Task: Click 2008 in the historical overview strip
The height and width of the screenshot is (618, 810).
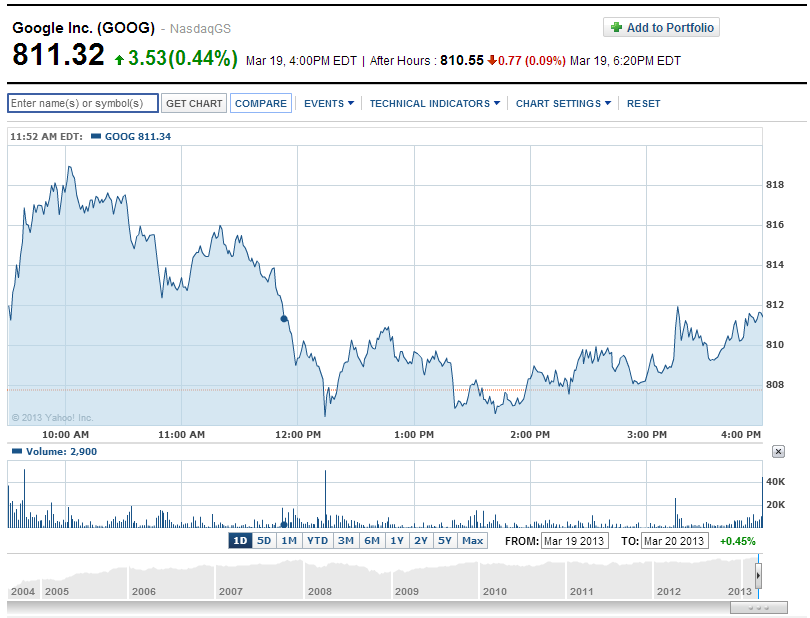Action: (x=320, y=591)
